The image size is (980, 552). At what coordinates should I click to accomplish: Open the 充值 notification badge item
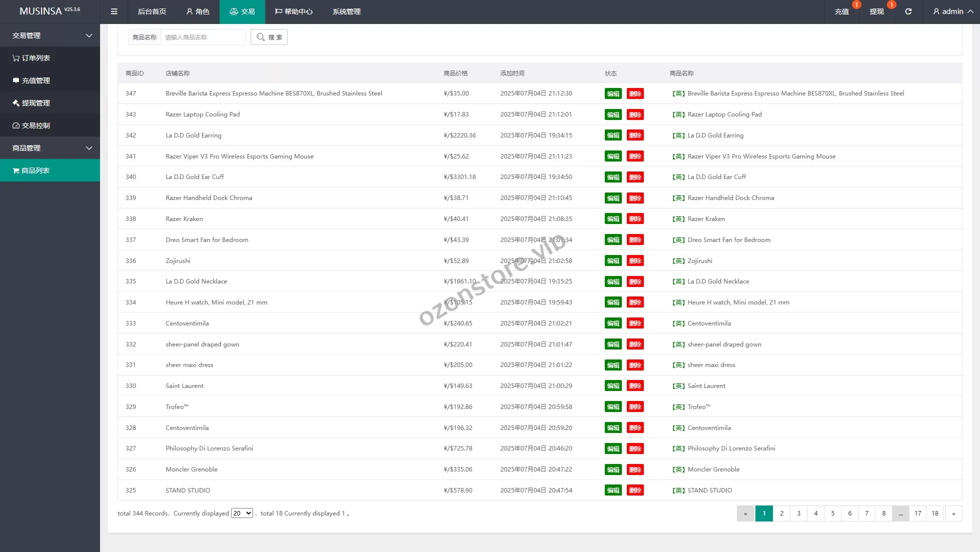pyautogui.click(x=842, y=11)
